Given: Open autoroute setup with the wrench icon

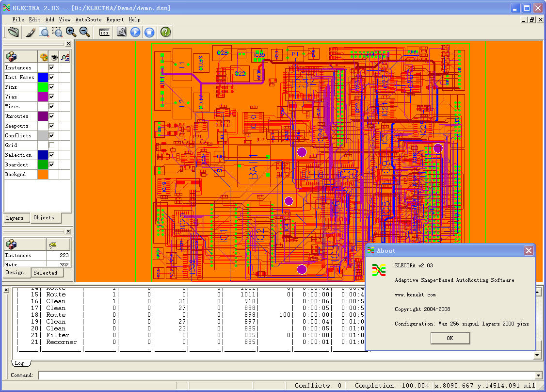Looking at the screenshot, I should [x=122, y=32].
